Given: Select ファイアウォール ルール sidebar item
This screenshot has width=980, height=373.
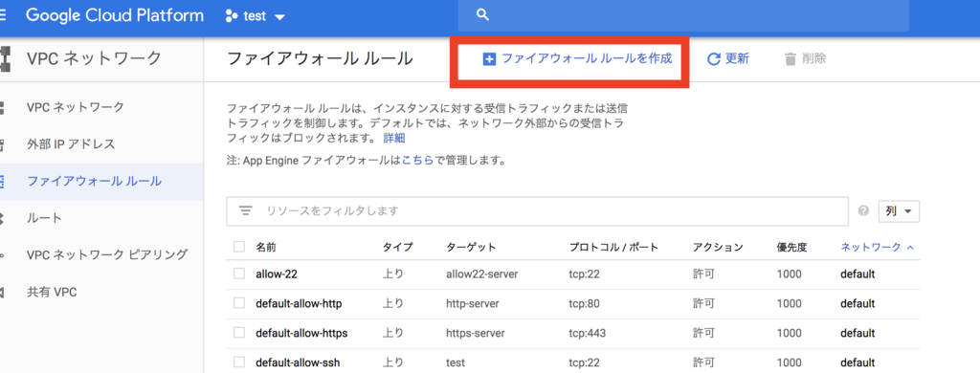Looking at the screenshot, I should click(x=101, y=182).
